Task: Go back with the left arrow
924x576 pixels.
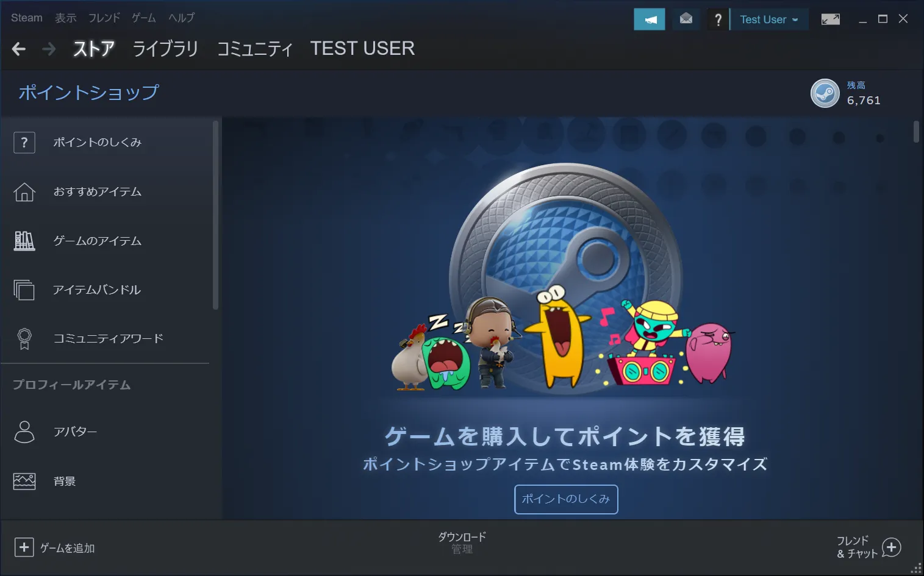Action: pos(19,49)
